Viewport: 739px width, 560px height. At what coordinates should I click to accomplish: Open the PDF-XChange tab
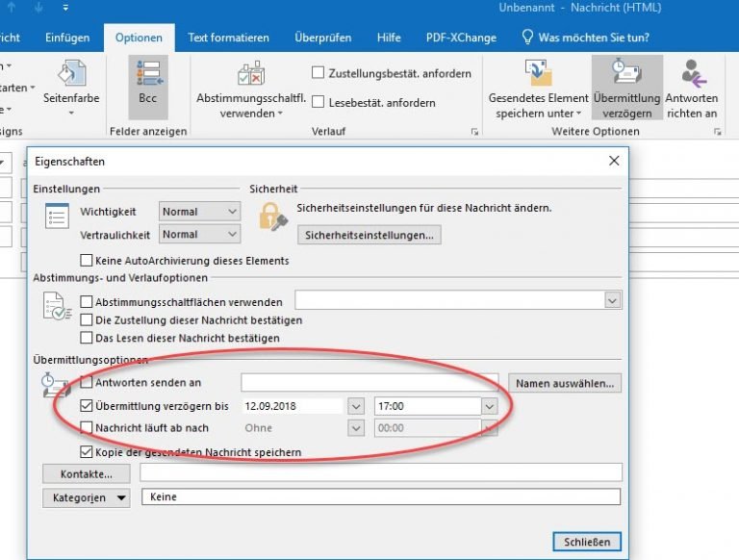coord(461,38)
